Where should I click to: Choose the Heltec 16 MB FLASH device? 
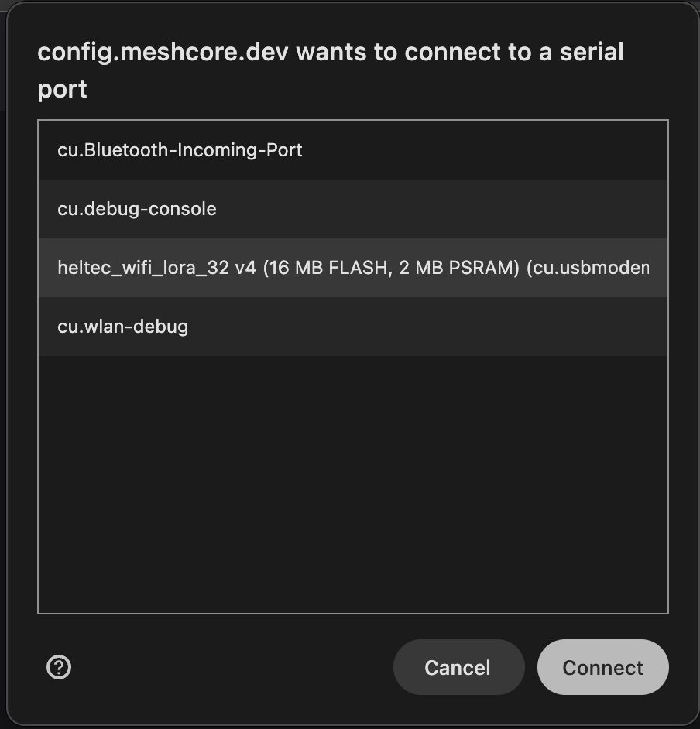click(352, 268)
